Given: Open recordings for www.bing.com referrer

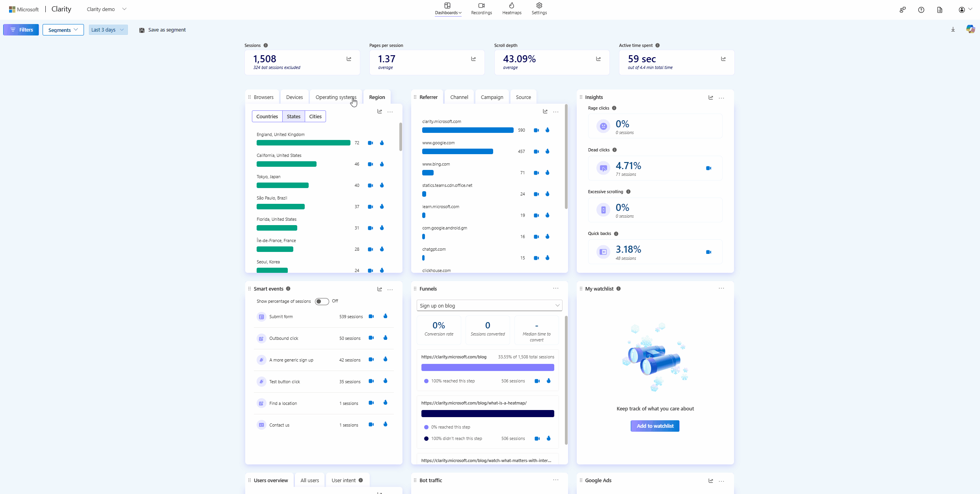Looking at the screenshot, I should [x=537, y=173].
